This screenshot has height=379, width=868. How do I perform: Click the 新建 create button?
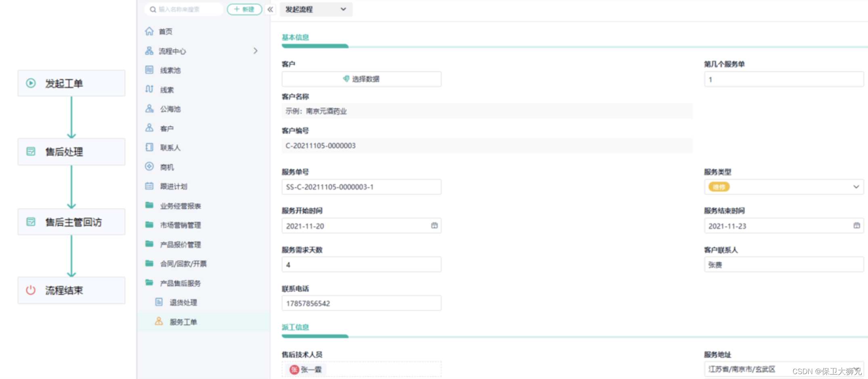pos(244,9)
